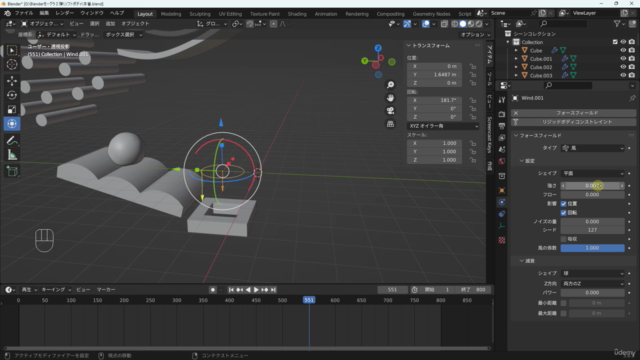Switch perspective/orthographic grid icon
Viewport: 640px width, 360px height.
[x=391, y=124]
